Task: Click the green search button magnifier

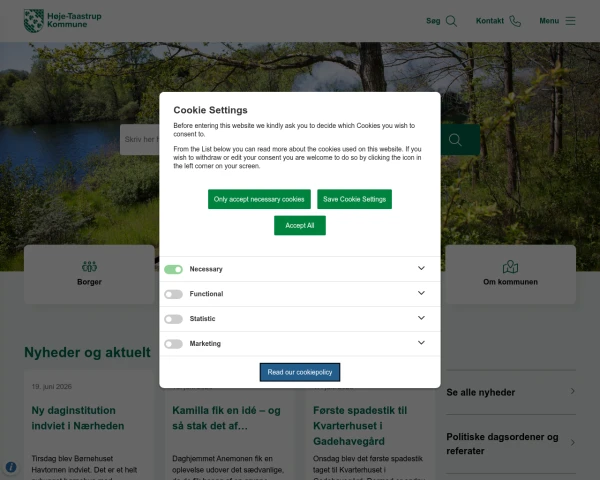Action: [455, 140]
